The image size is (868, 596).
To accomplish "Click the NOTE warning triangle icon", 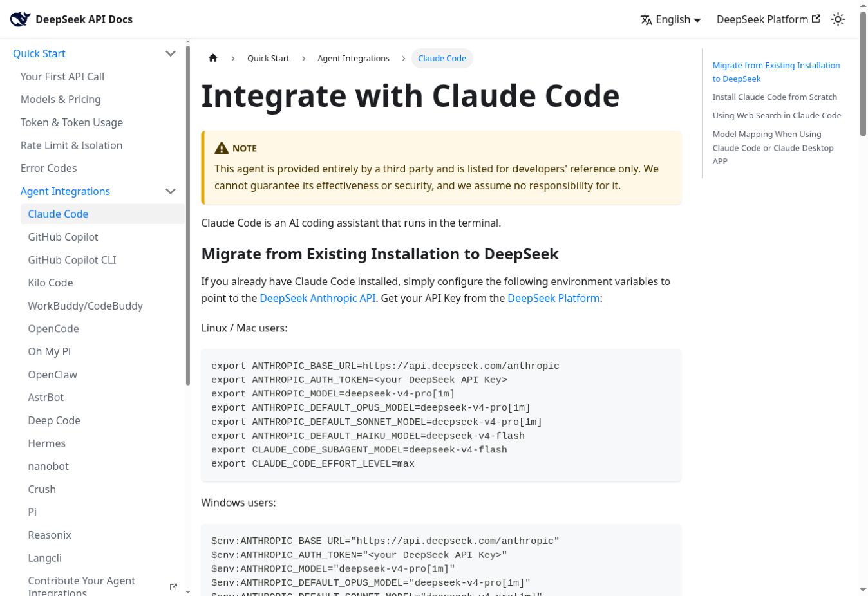I will point(222,148).
